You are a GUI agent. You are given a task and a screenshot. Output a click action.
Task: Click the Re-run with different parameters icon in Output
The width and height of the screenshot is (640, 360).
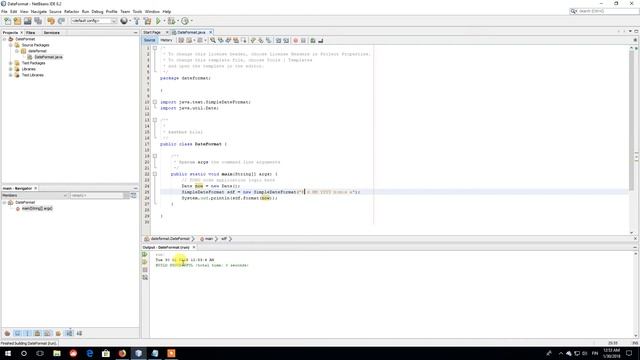145,262
